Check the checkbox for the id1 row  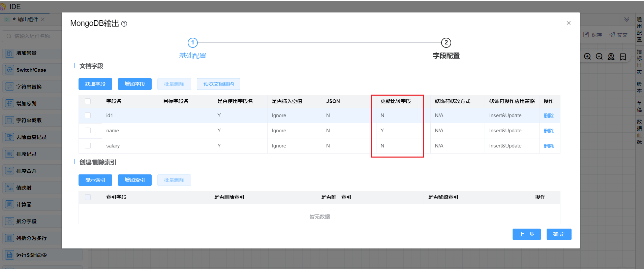[88, 115]
